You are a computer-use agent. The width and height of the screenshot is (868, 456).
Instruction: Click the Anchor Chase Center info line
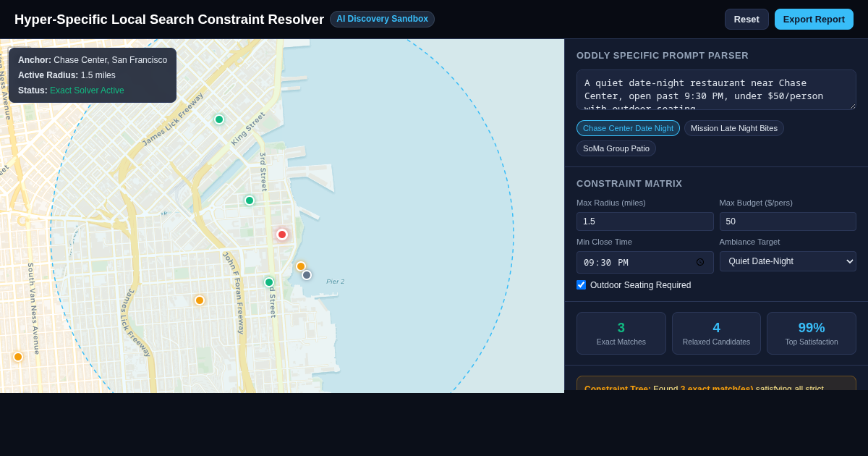tap(93, 60)
